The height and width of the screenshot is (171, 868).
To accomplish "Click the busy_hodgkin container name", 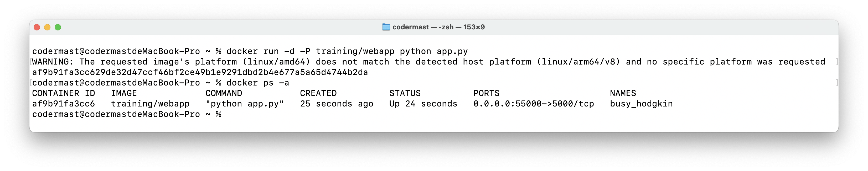I will point(641,104).
